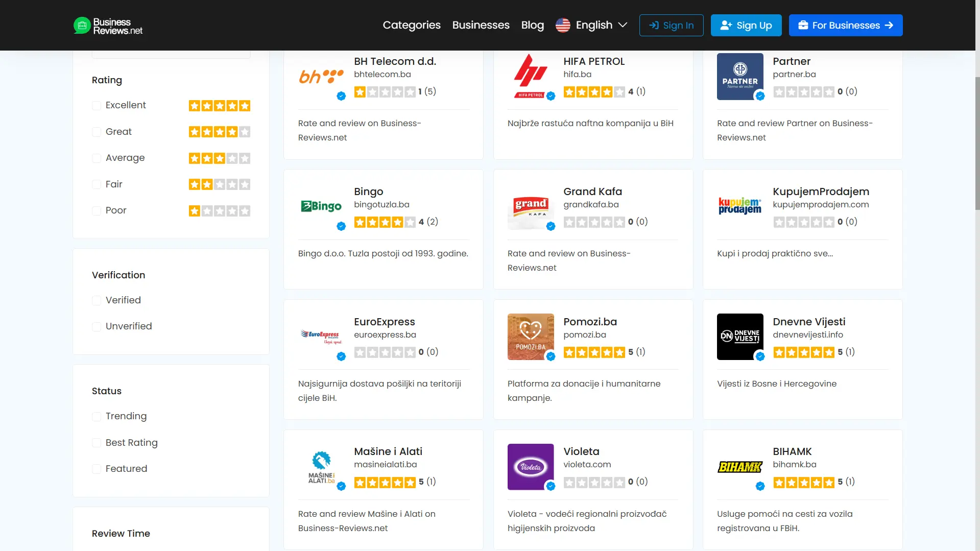Open the BIHAMK yellow logo
980x551 pixels.
(740, 467)
